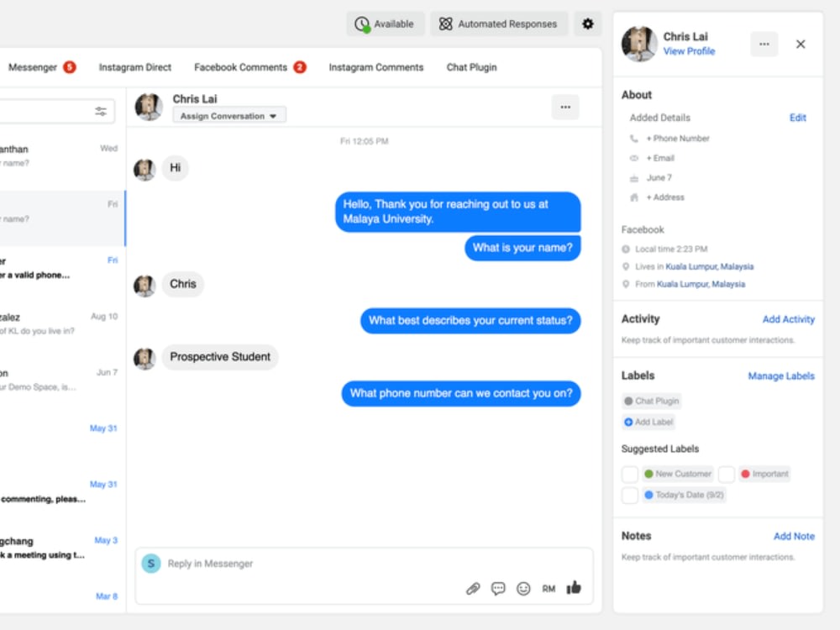Switch to the Messenger tab
840x630 pixels.
click(x=33, y=67)
